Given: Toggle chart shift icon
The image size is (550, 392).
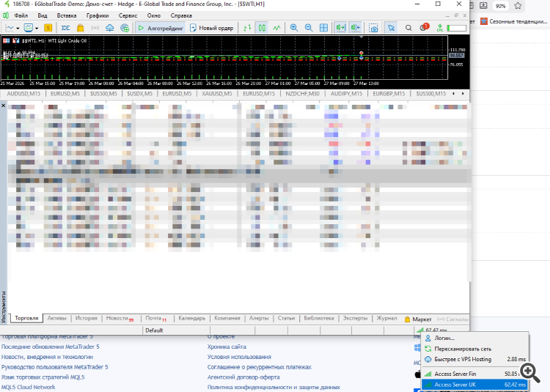Looking at the screenshot, I should [355, 28].
